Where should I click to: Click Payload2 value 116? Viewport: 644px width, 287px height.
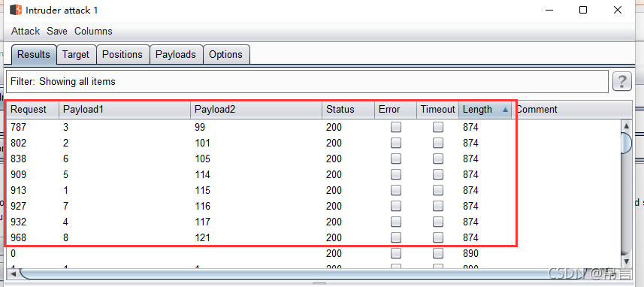click(202, 206)
